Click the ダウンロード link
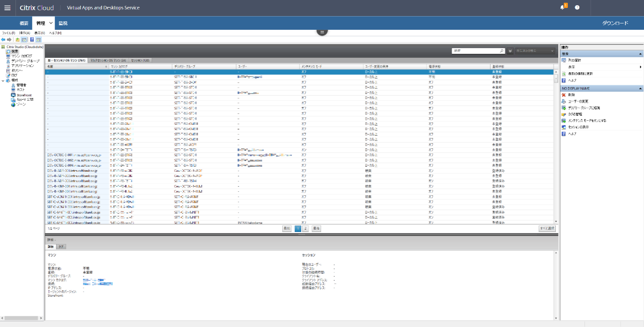 click(x=615, y=23)
